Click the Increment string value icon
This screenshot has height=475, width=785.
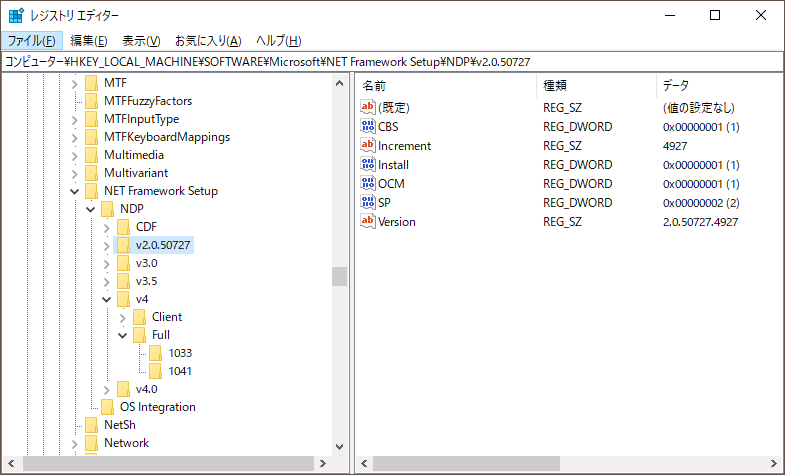pyautogui.click(x=367, y=145)
